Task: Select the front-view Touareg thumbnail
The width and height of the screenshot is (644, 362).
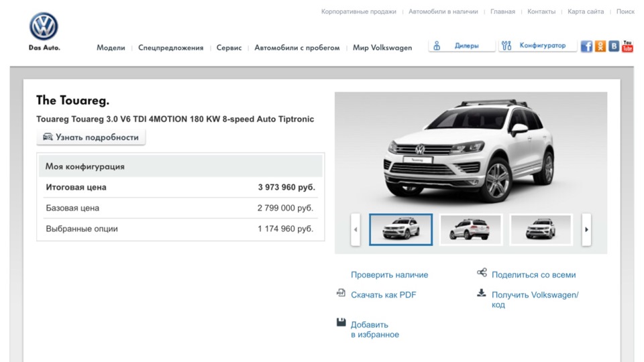Action: (401, 229)
